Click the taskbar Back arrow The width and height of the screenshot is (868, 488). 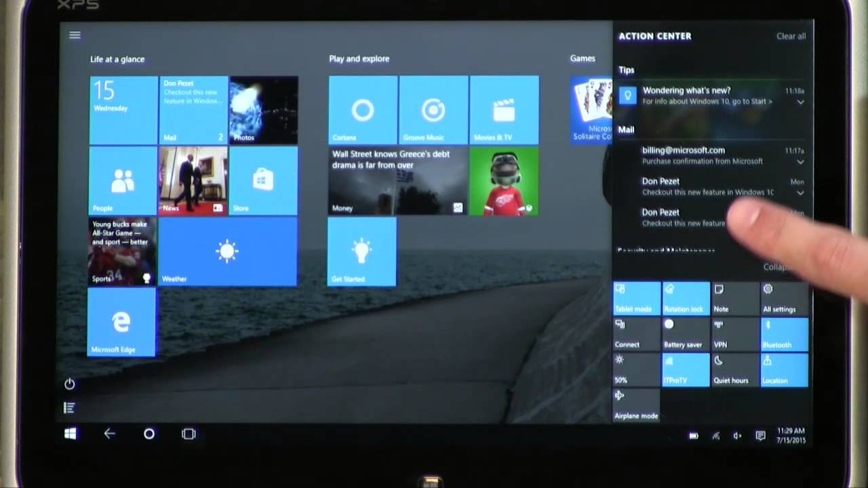point(109,434)
